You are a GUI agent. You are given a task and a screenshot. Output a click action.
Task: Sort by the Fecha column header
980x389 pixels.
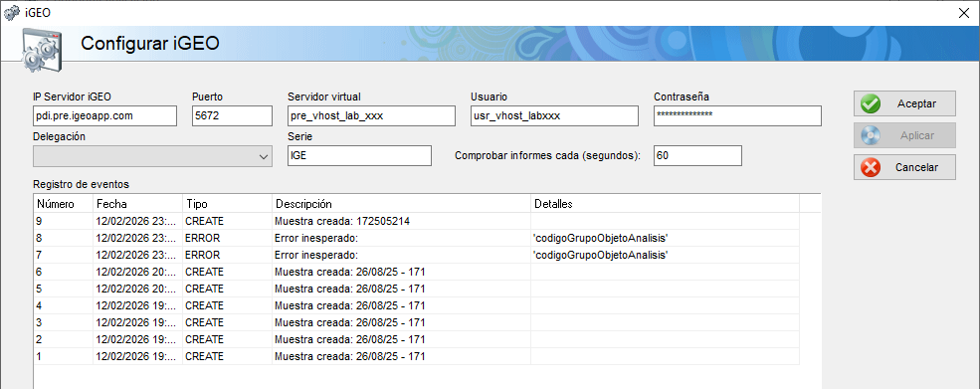click(137, 204)
